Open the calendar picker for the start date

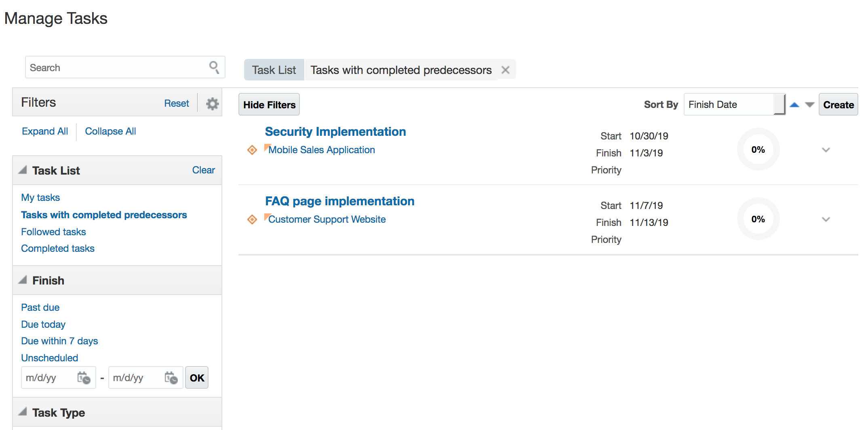tap(84, 378)
